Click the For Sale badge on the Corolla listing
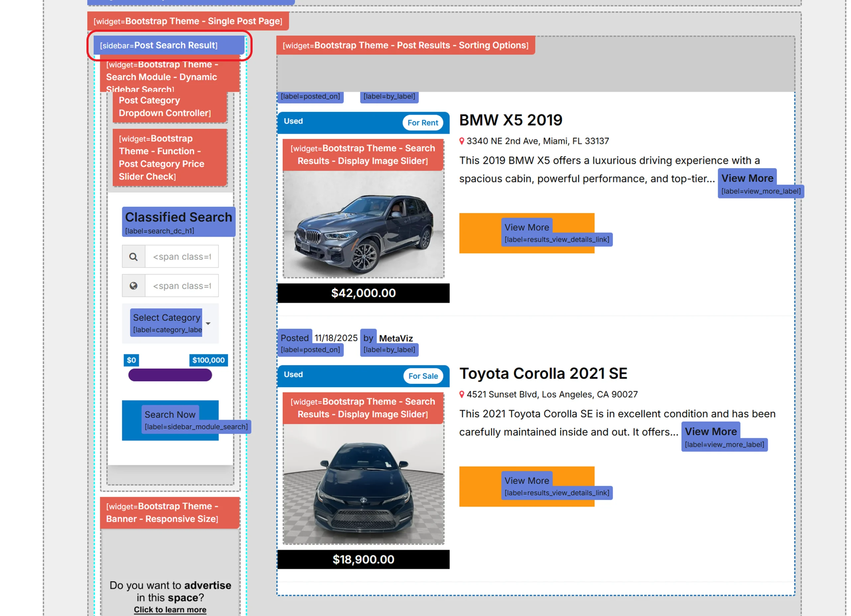This screenshot has height=616, width=851. [423, 376]
